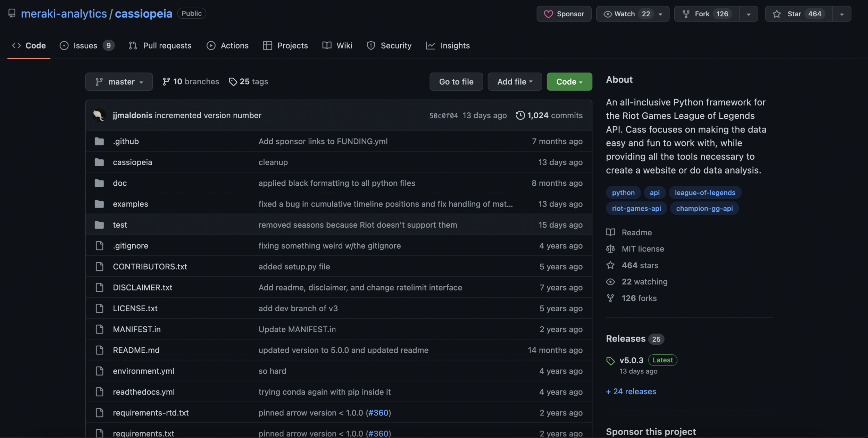This screenshot has width=868, height=438.
Task: Open the .github folder icon
Action: (99, 141)
